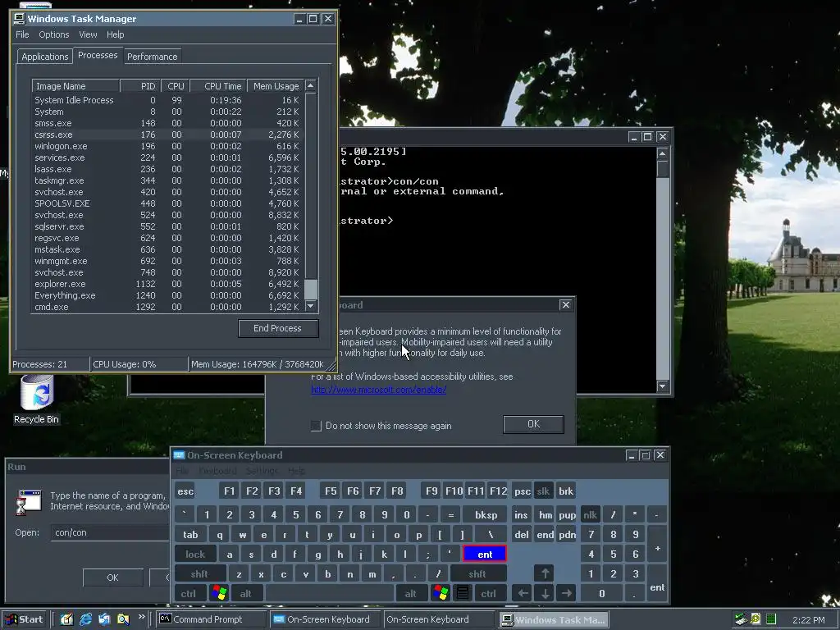840x630 pixels.
Task: Toggle the left shft key
Action: coord(199,573)
